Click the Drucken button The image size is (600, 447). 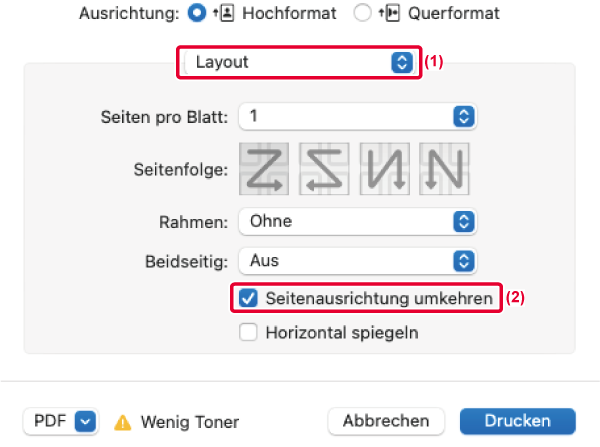518,421
